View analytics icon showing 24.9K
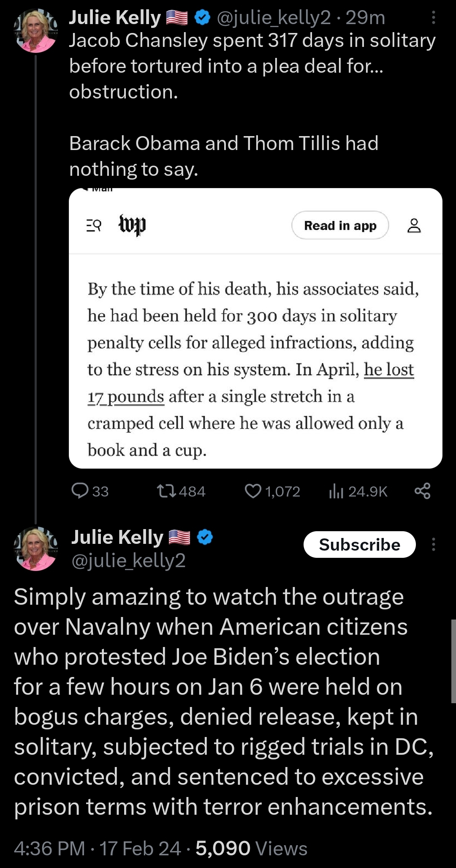Viewport: 456px width, 868px height. point(336,491)
